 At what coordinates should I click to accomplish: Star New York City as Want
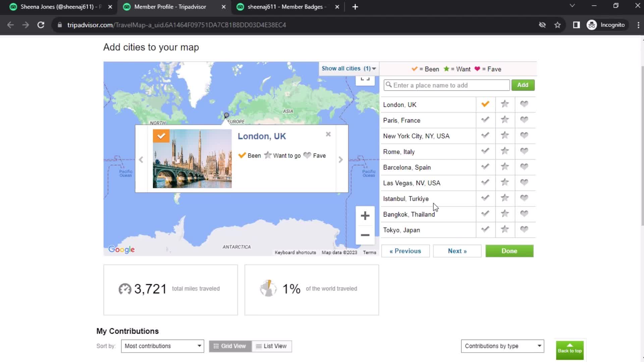[x=504, y=135]
